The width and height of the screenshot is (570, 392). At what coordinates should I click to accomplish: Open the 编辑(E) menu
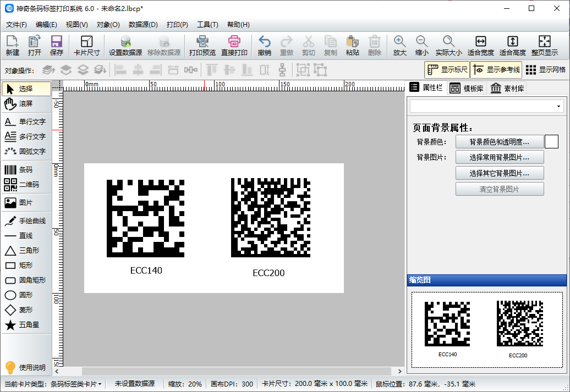click(46, 25)
